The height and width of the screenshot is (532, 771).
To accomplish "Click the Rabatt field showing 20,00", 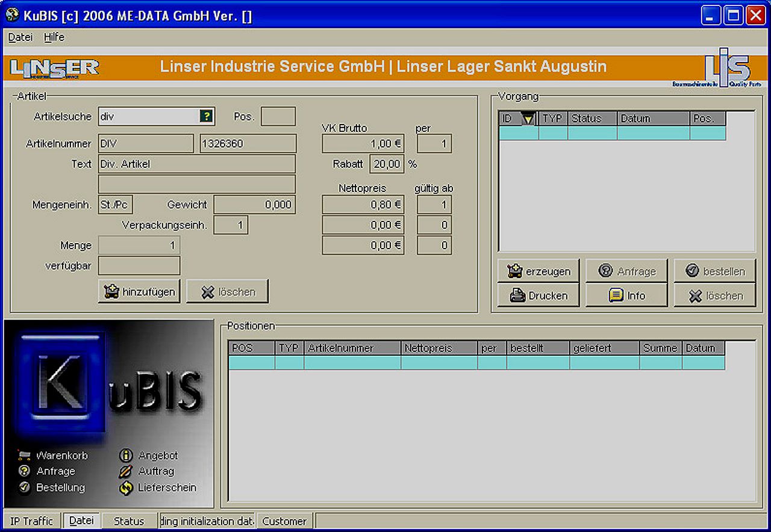I will (387, 164).
